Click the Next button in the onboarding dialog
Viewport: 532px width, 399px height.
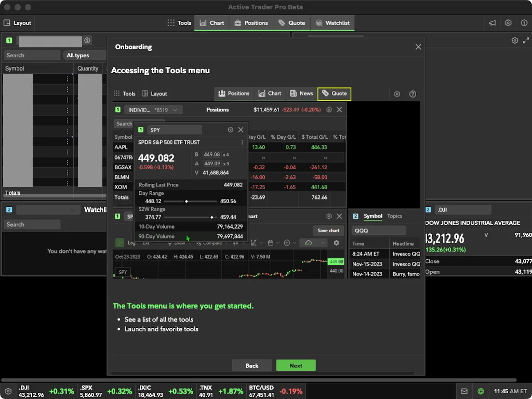pyautogui.click(x=296, y=365)
